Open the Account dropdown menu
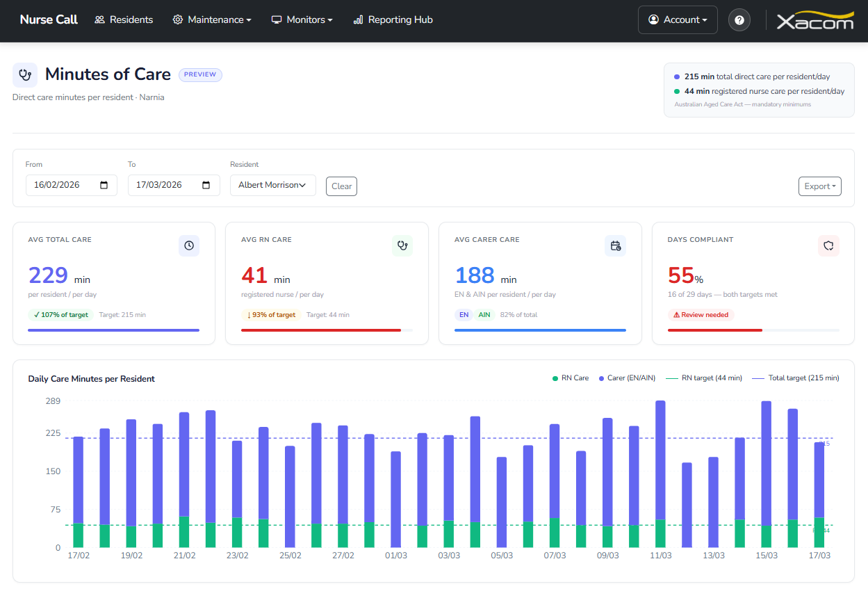This screenshot has width=868, height=591. click(x=678, y=20)
